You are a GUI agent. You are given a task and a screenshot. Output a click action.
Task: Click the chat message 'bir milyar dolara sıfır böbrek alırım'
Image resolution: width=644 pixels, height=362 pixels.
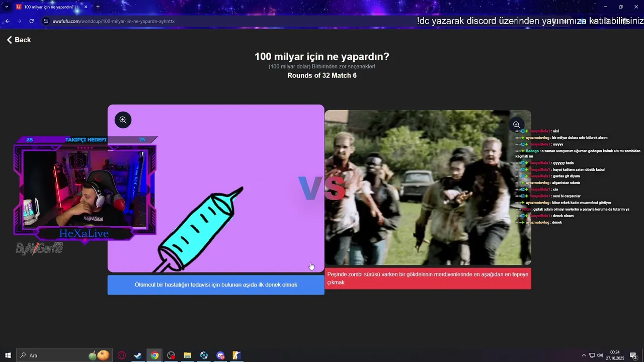pos(580,137)
